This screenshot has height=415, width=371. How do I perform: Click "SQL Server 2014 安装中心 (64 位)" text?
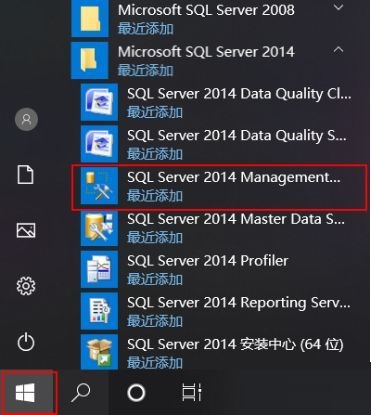[235, 345]
